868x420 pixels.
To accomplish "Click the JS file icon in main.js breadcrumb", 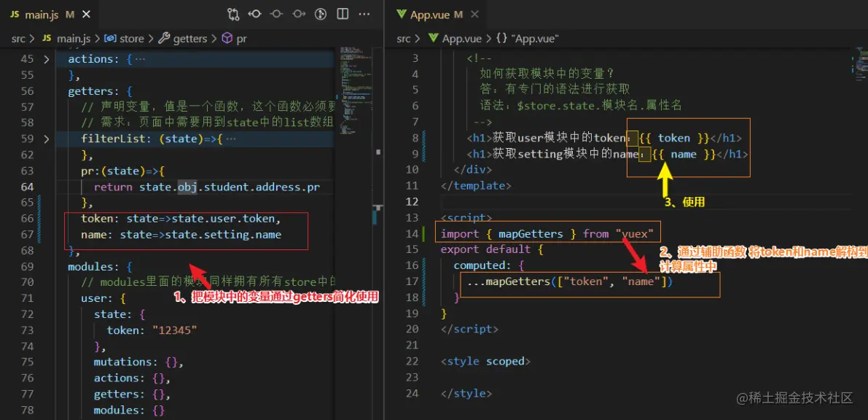I will [47, 39].
